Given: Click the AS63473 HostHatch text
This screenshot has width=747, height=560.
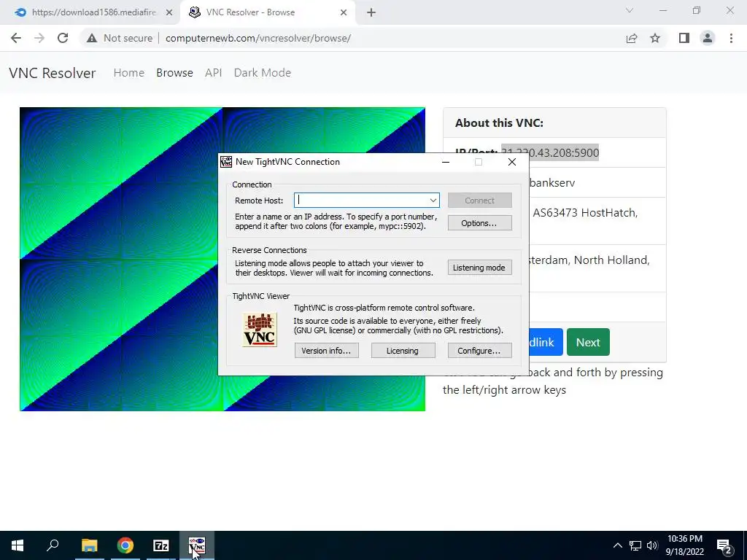Looking at the screenshot, I should click(x=584, y=212).
